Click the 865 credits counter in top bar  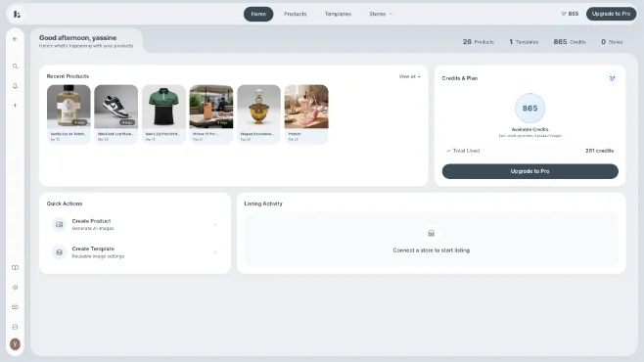pyautogui.click(x=570, y=14)
